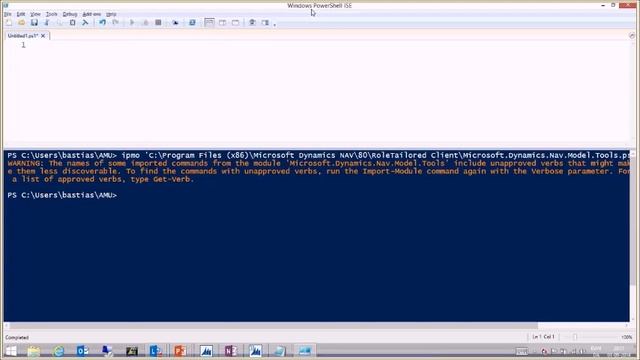Show script pane on top layout
The image size is (640, 360).
[x=209, y=23]
